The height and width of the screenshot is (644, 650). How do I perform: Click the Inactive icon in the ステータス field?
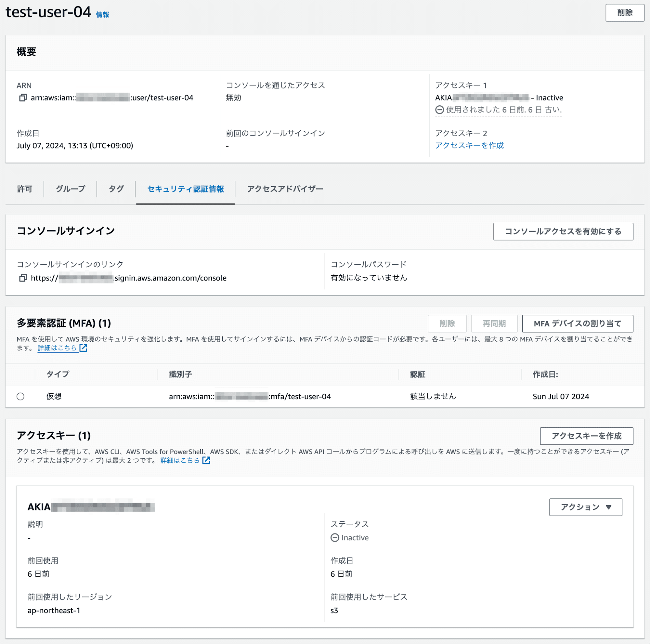(x=335, y=538)
